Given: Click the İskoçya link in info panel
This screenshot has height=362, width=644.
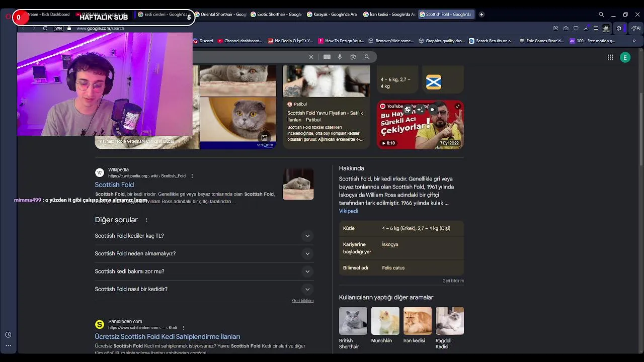Looking at the screenshot, I should [x=390, y=245].
